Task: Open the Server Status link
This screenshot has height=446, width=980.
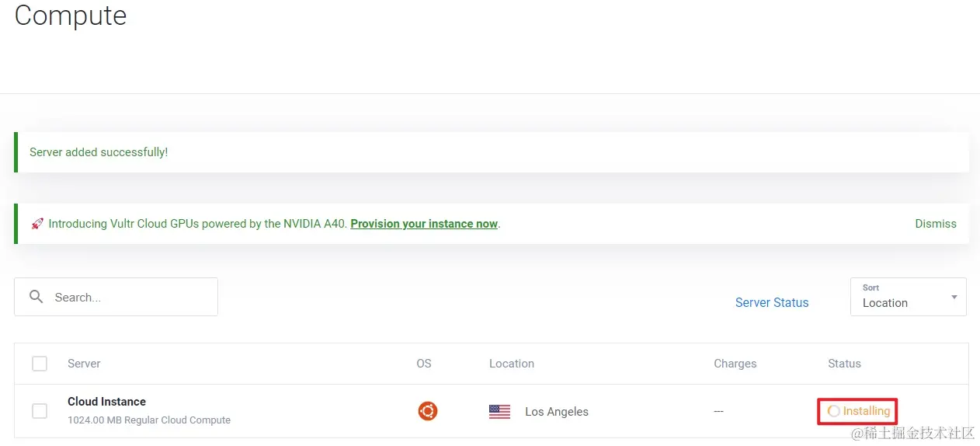Action: [772, 303]
